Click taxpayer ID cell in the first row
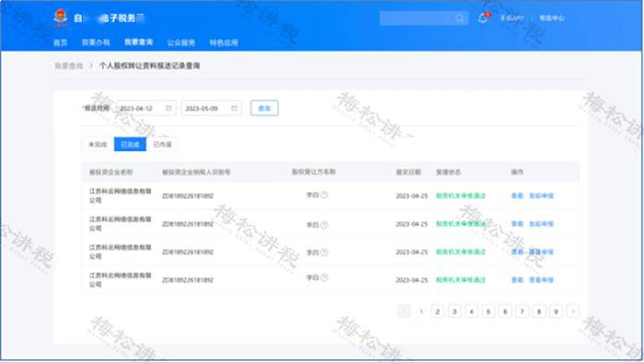This screenshot has width=644, height=362. coord(188,196)
